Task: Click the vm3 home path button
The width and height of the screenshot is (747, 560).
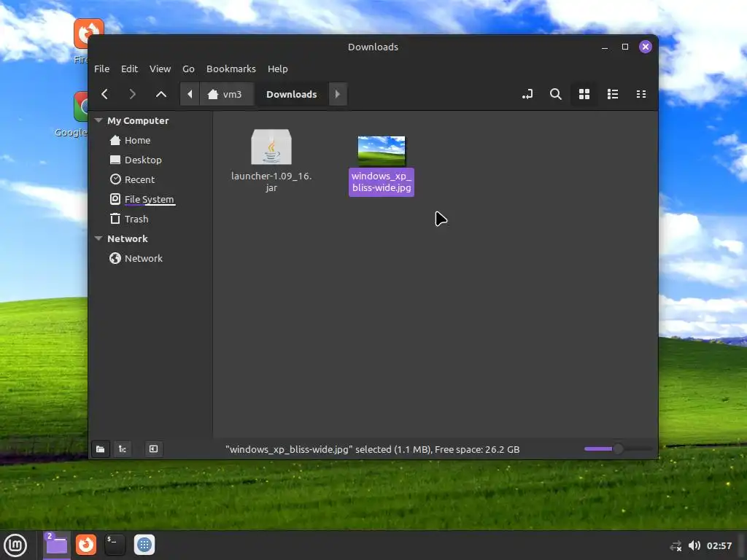Action: (x=225, y=94)
